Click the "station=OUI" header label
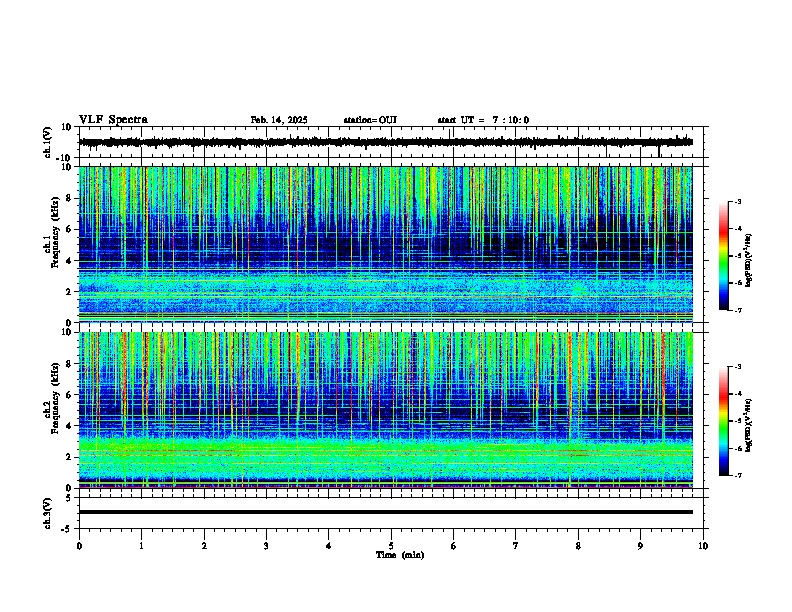This screenshot has height=612, width=792. [x=370, y=120]
